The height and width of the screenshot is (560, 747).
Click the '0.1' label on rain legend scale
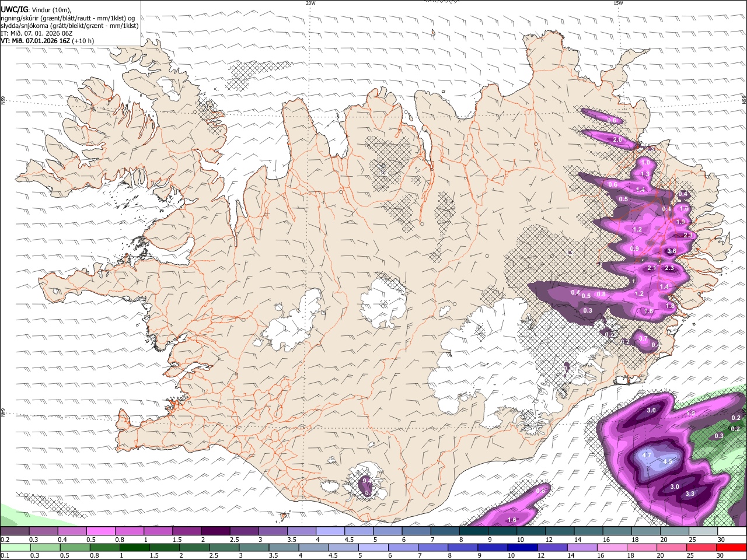point(5,556)
